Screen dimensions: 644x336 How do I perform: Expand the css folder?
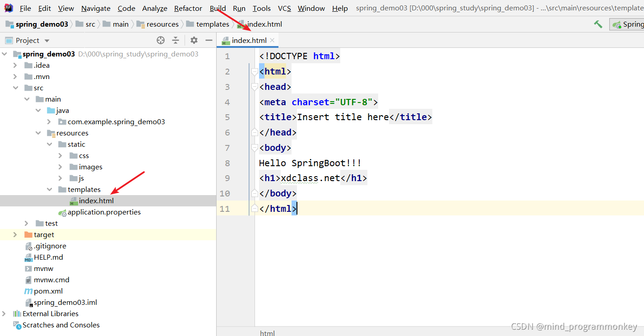click(60, 155)
